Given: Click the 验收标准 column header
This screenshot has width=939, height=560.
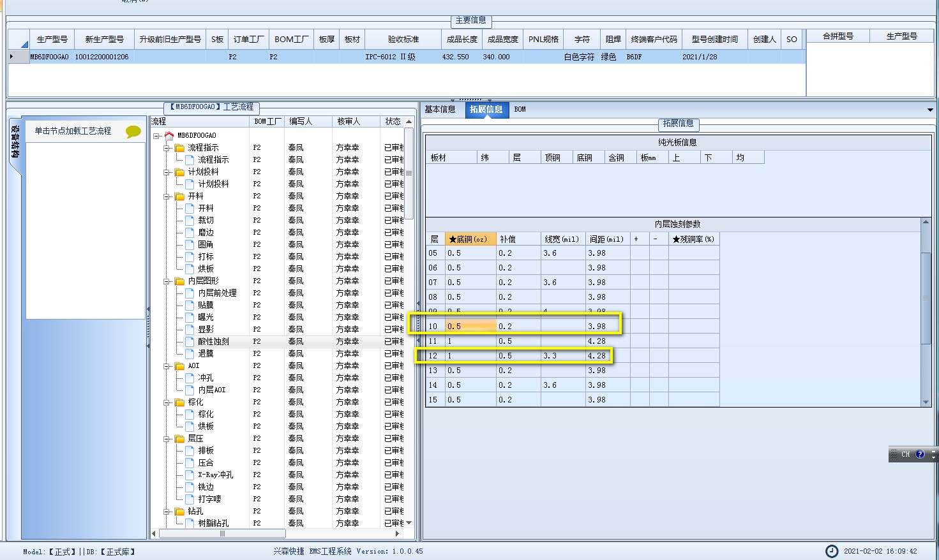Looking at the screenshot, I should [x=403, y=39].
